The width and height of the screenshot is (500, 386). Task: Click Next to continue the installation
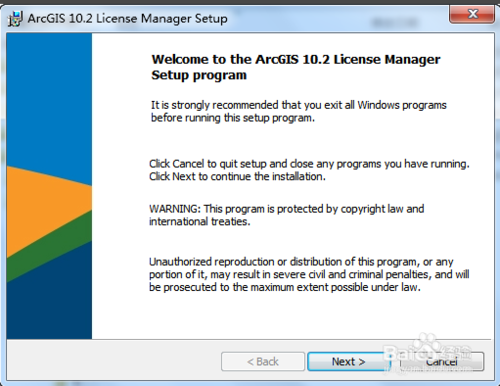(x=348, y=362)
